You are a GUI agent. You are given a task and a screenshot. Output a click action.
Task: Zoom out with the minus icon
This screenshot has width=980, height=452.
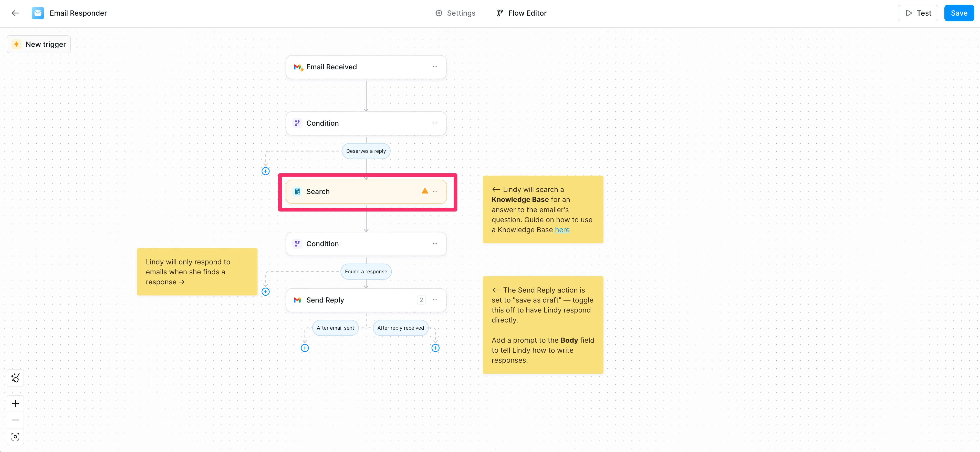[x=15, y=420]
